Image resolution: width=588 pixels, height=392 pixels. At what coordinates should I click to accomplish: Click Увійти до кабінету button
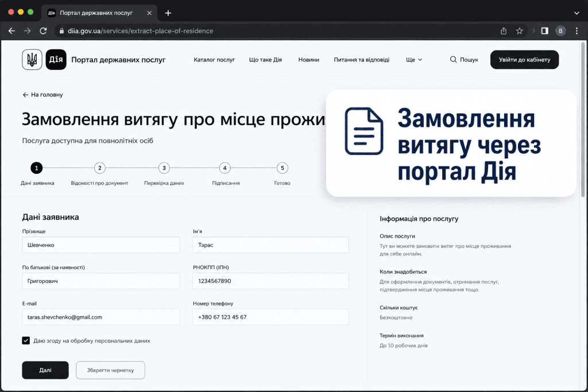(524, 60)
